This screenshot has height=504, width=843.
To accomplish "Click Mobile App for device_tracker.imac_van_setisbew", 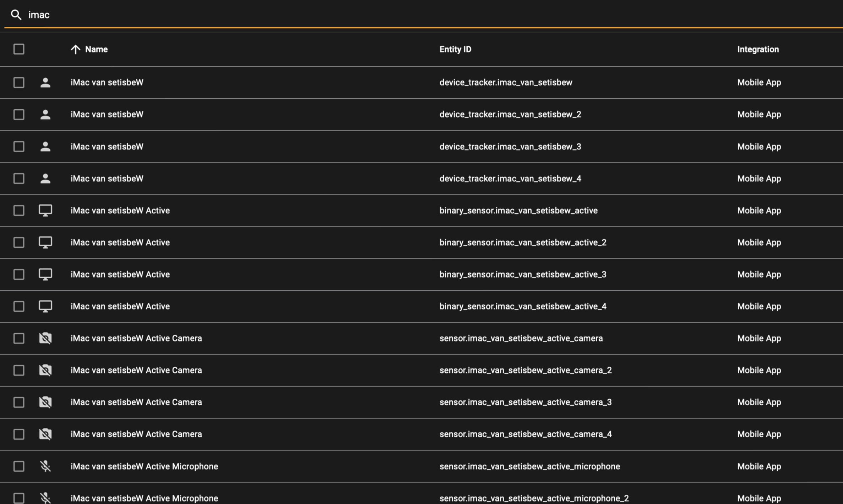I will [x=759, y=82].
